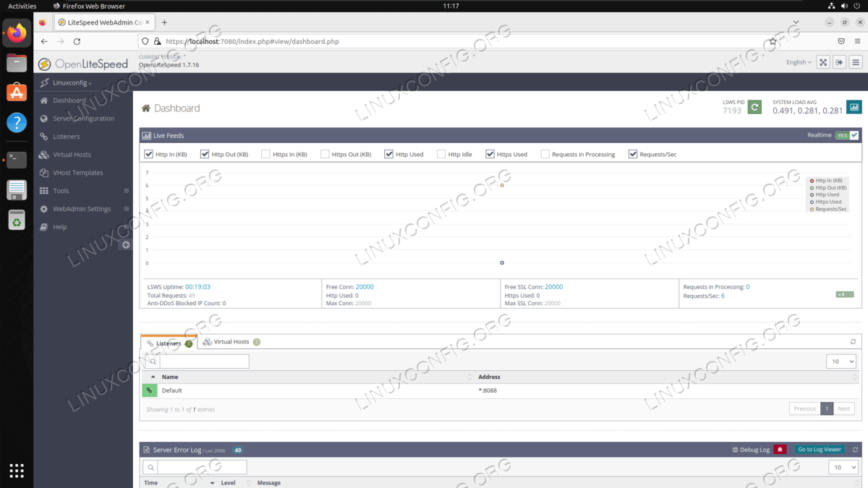Click the WebAdmin logout icon
This screenshot has height=488, width=868.
pyautogui.click(x=840, y=62)
